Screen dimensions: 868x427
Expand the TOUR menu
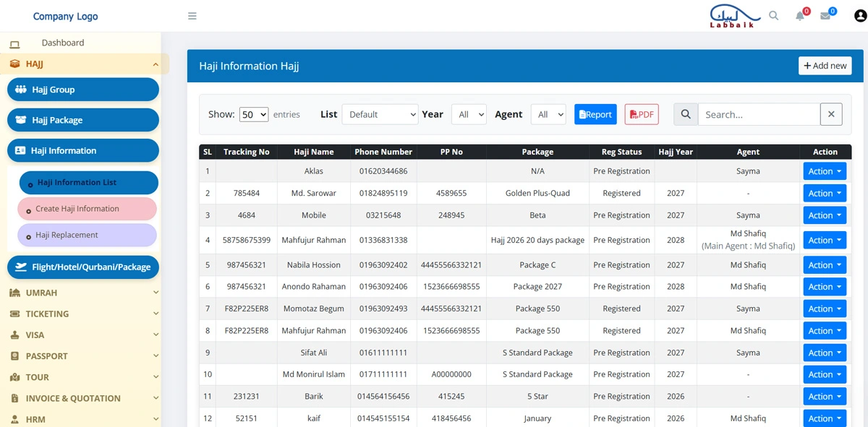(84, 377)
